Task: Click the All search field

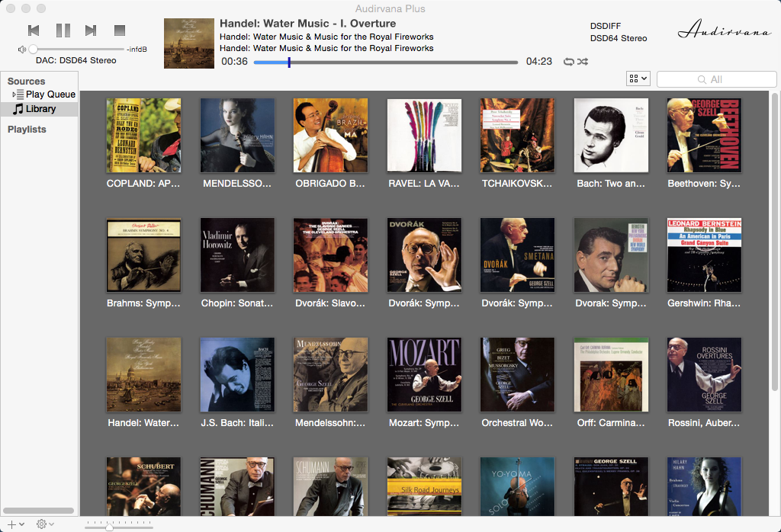Action: coord(716,79)
